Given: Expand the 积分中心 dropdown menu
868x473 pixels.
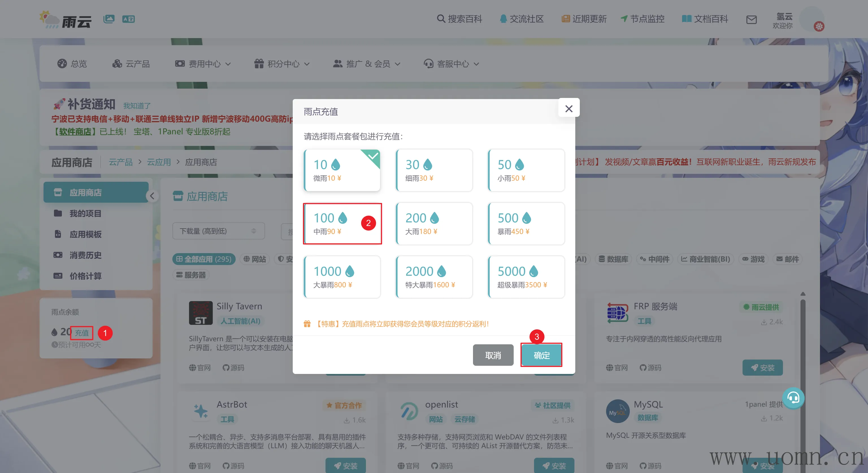Looking at the screenshot, I should click(282, 63).
